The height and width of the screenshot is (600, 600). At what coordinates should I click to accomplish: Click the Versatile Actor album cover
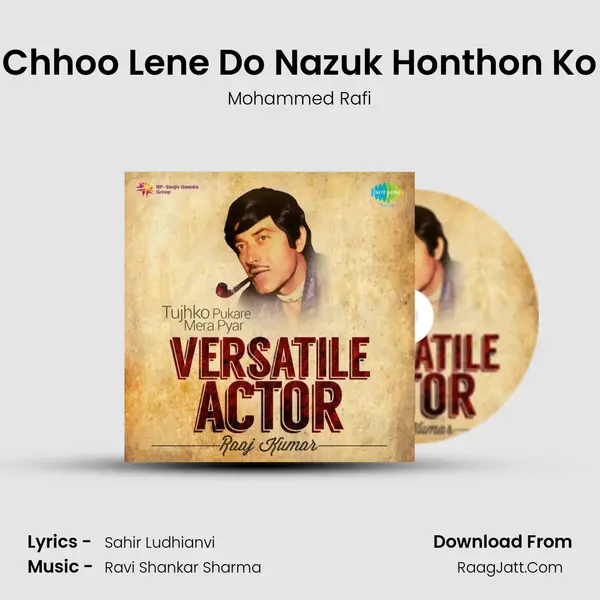coord(269,317)
